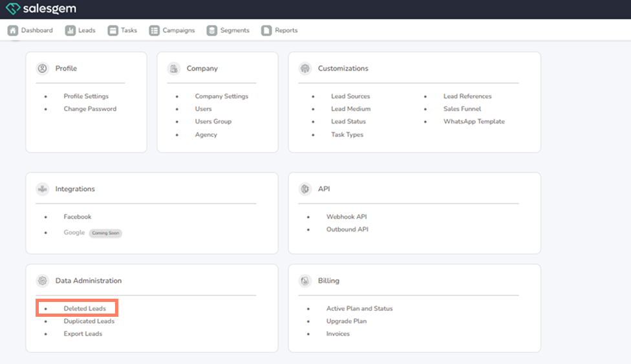Viewport: 631px width, 364px height.
Task: Open Deleted Leads link
Action: [x=85, y=308]
